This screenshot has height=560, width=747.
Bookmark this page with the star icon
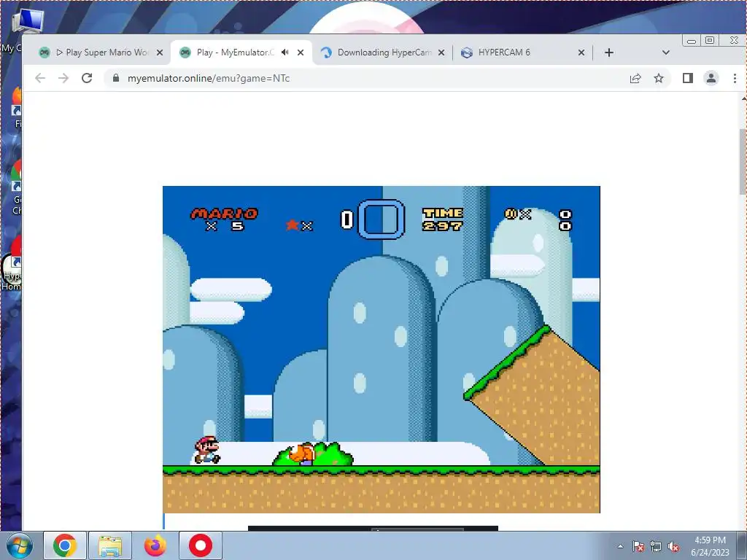click(x=659, y=78)
